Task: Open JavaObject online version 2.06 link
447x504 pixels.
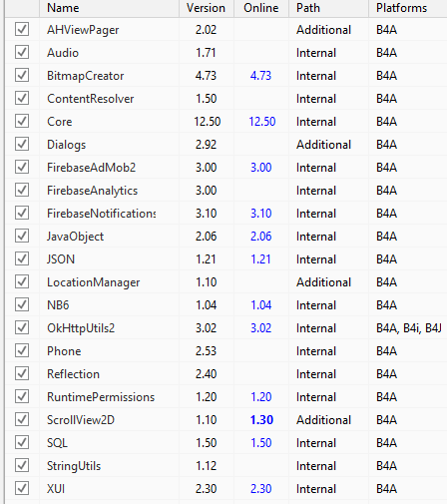Action: pyautogui.click(x=261, y=237)
